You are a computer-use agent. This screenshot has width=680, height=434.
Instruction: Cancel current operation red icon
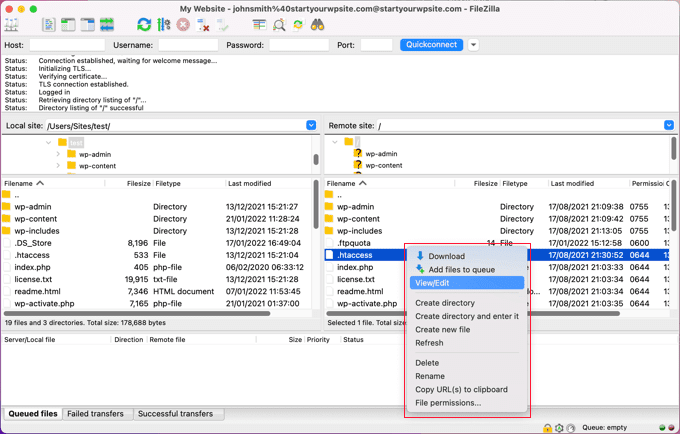[x=183, y=25]
